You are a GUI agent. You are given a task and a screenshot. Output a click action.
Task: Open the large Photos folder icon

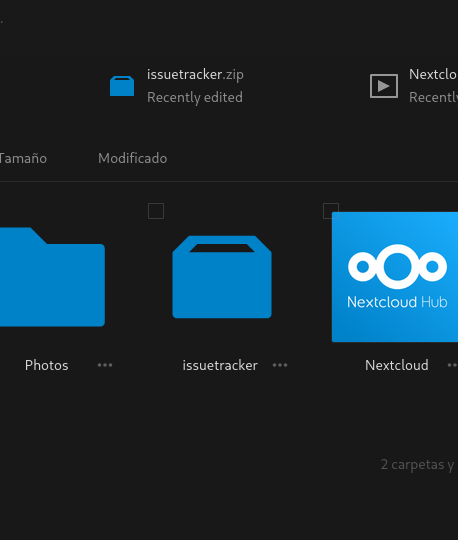coord(52,277)
